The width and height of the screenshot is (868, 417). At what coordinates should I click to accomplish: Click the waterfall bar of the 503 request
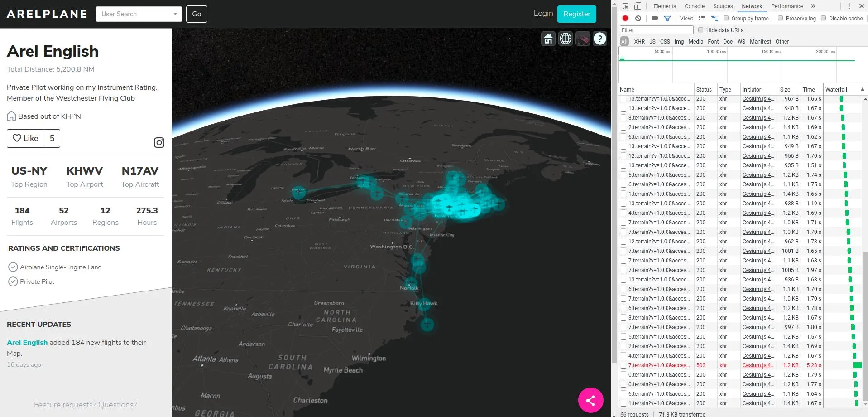857,365
